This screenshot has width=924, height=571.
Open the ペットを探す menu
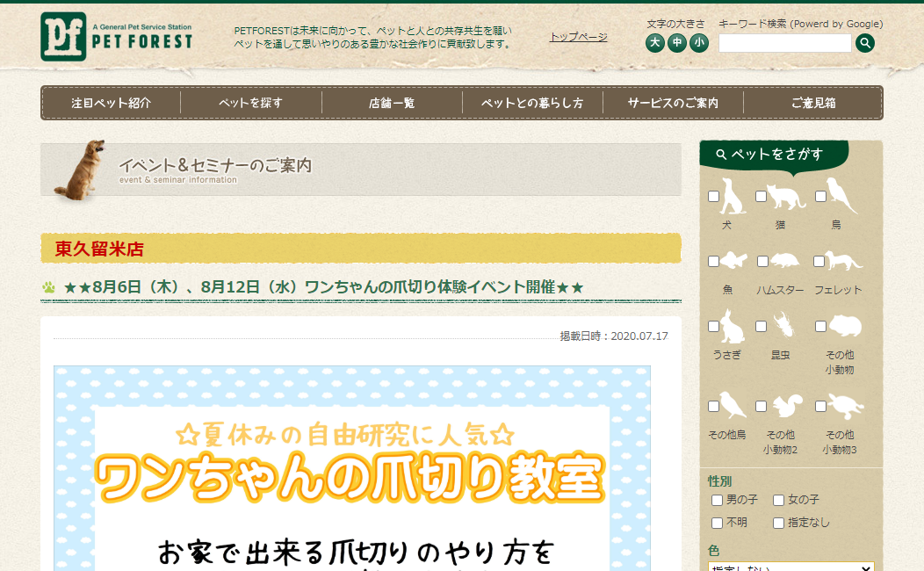pyautogui.click(x=251, y=103)
